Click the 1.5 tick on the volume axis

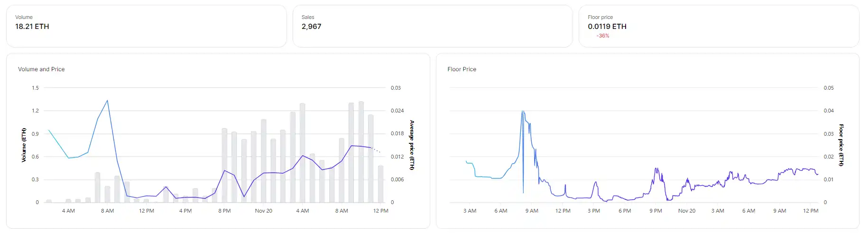tap(36, 88)
